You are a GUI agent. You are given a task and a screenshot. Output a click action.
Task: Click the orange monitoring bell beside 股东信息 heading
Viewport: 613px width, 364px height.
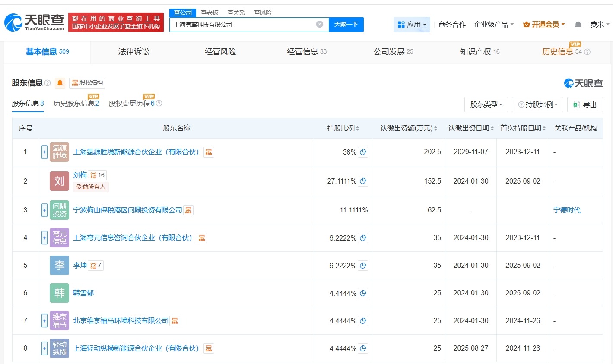pyautogui.click(x=60, y=82)
